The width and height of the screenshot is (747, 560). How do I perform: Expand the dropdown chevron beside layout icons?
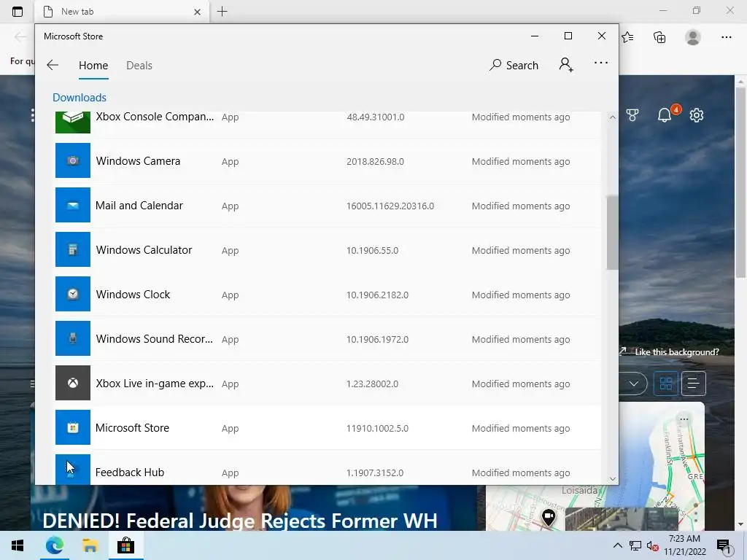click(634, 384)
